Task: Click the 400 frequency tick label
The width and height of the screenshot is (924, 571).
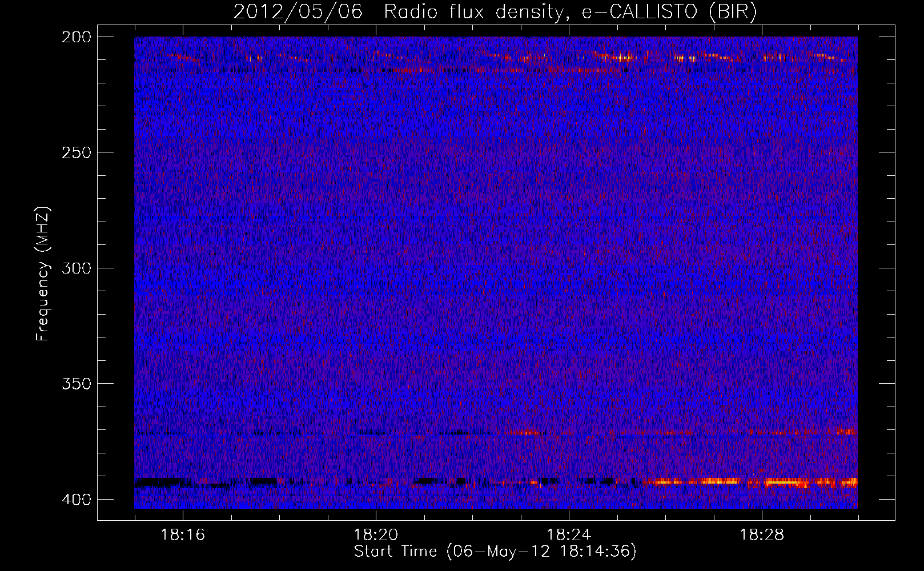Action: 77,500
